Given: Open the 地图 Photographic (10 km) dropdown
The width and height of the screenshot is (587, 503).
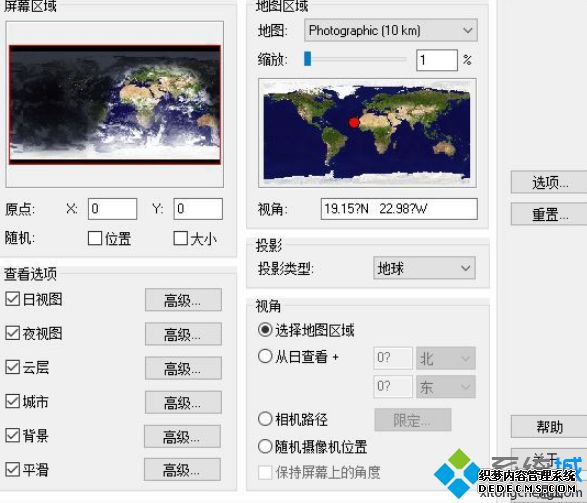Looking at the screenshot, I should click(391, 30).
